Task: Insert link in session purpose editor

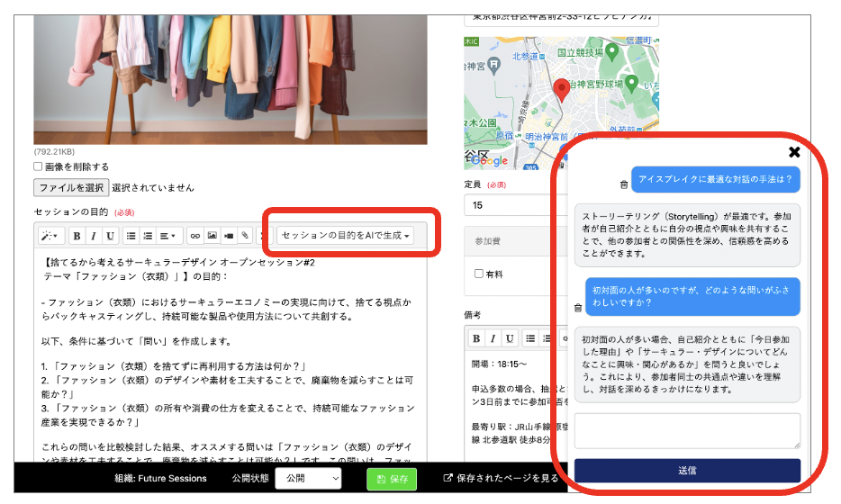Action: [x=195, y=236]
